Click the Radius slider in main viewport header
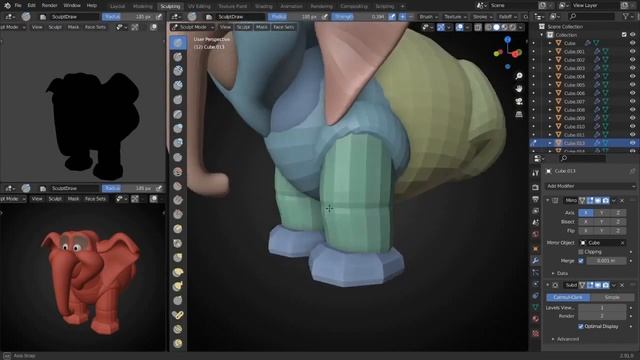Viewport: 640px width, 360px height. coord(294,17)
